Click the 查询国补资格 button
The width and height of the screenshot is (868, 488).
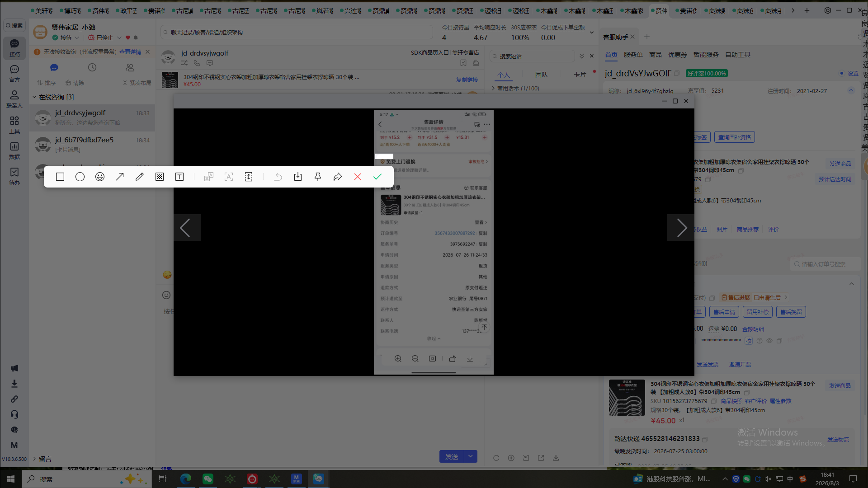pos(735,137)
